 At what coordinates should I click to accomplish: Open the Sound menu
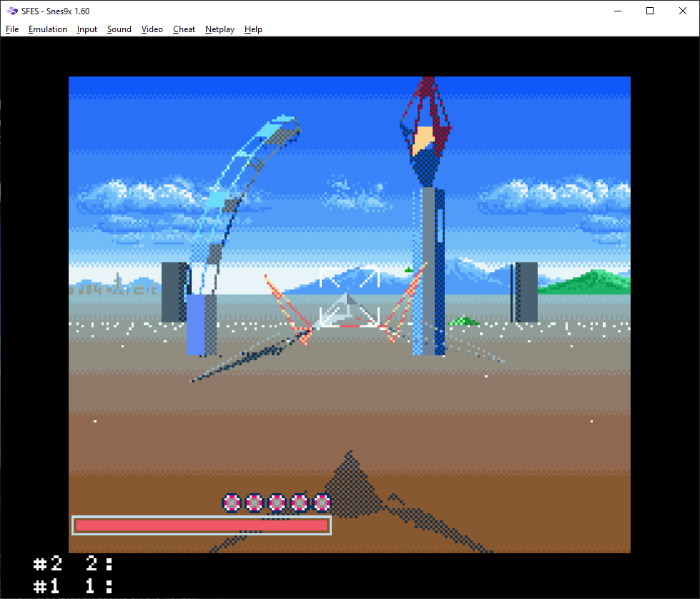click(119, 29)
